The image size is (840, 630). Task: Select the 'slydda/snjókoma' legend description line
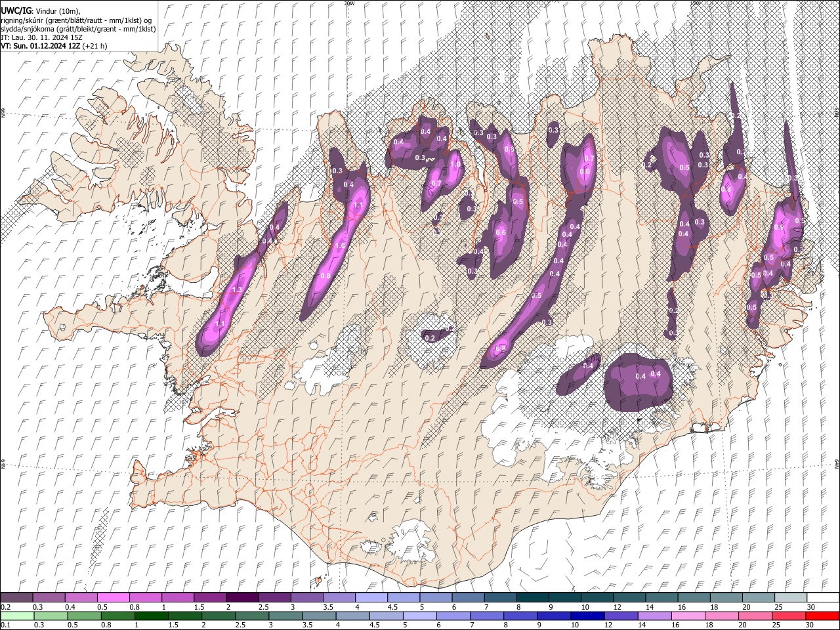pyautogui.click(x=78, y=29)
